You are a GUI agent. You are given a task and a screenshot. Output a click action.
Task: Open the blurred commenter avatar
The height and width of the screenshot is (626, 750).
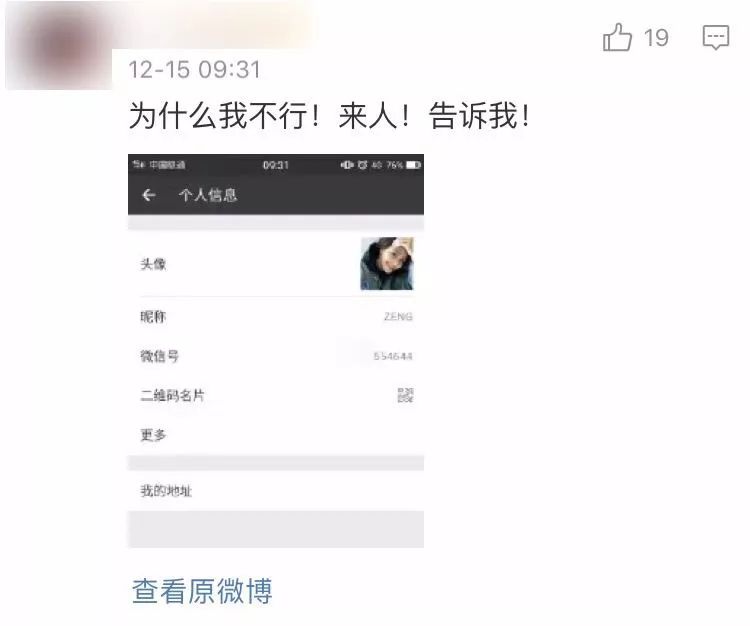point(59,46)
